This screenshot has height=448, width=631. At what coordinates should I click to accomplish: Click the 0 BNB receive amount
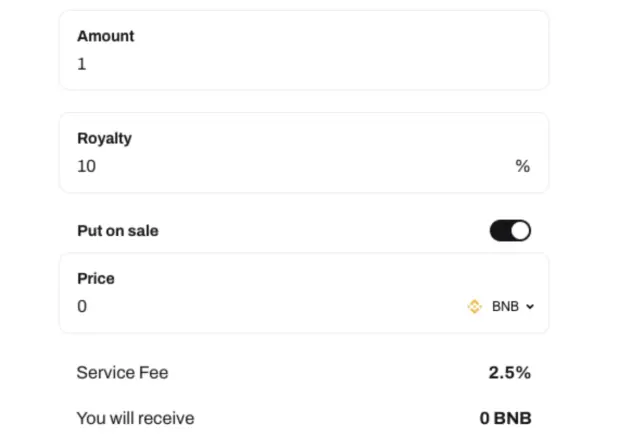[505, 418]
